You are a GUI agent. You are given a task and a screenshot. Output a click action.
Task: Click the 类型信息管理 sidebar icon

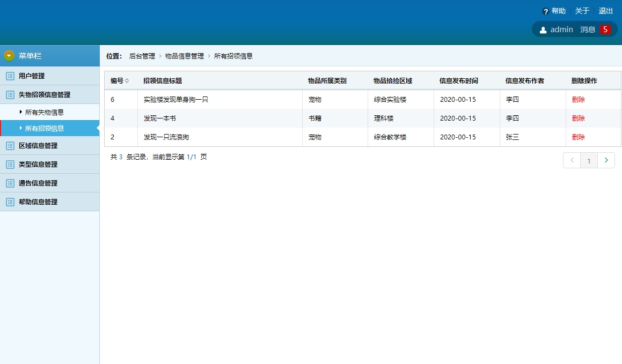(9, 164)
